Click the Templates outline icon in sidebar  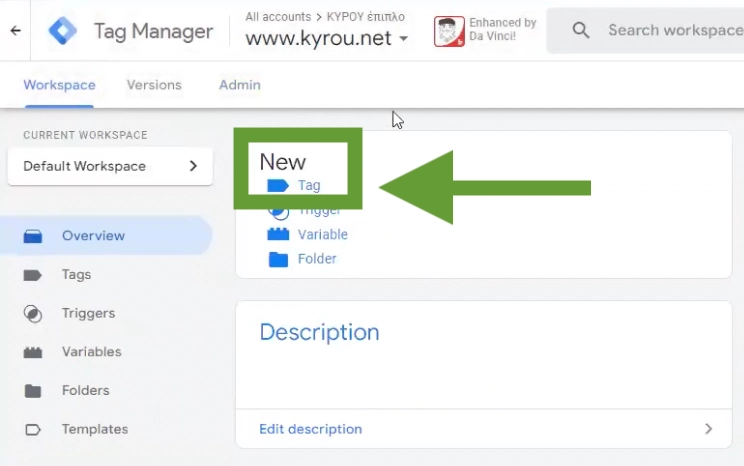point(33,429)
